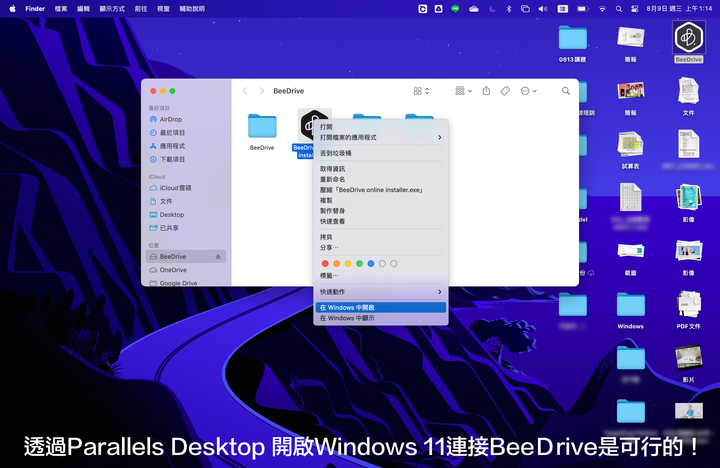Apply the orange tag color

337,264
